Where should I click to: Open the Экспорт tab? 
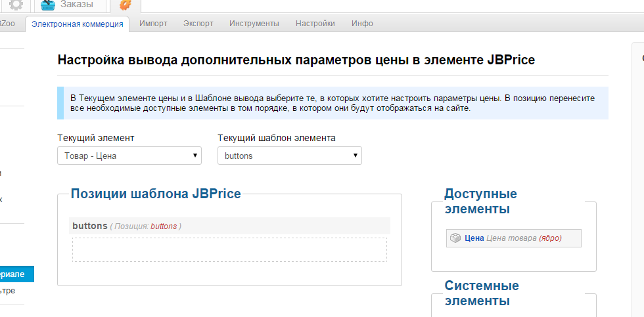(x=198, y=24)
